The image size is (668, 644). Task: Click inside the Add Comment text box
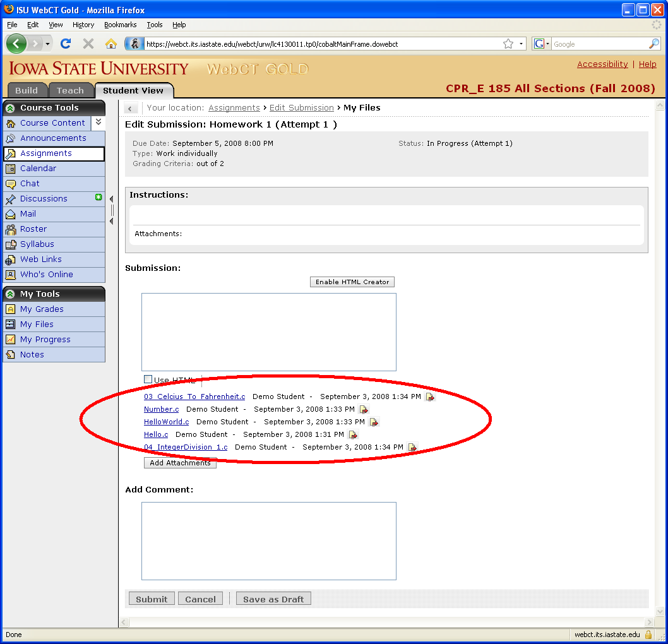pyautogui.click(x=268, y=540)
